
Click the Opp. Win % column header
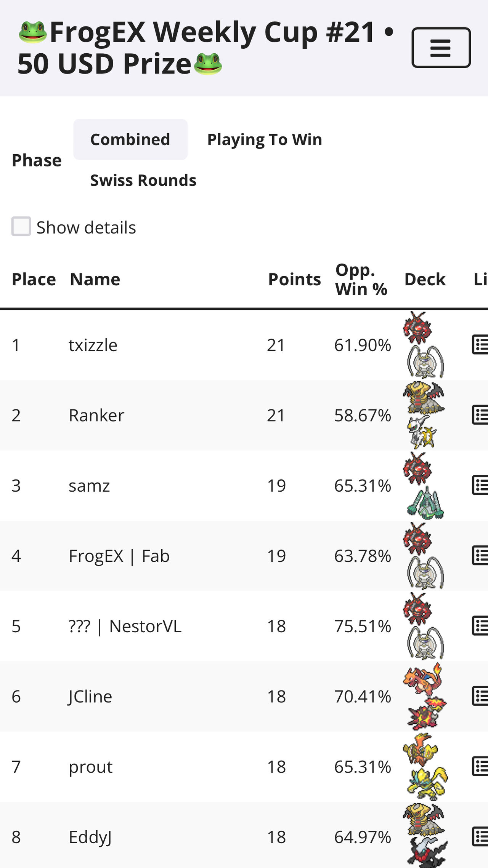coord(361,280)
